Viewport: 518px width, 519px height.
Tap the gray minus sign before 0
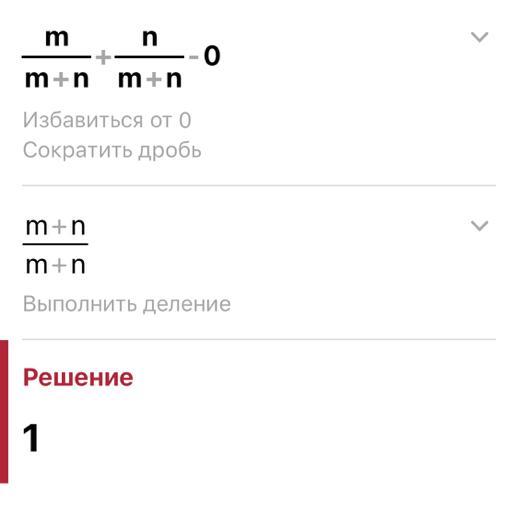pos(193,57)
